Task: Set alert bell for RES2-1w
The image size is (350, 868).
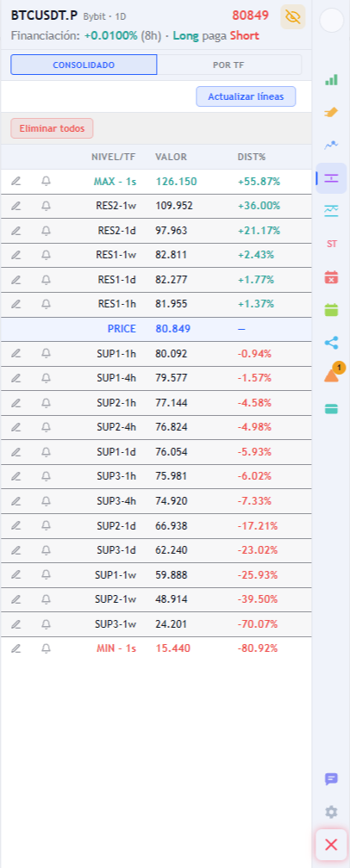Action: click(x=46, y=206)
